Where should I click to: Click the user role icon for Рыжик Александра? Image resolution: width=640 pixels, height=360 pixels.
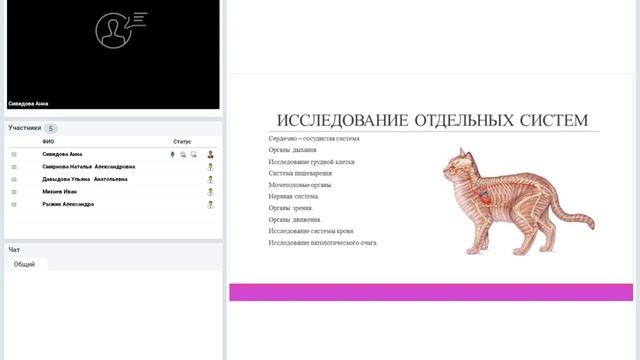[210, 204]
